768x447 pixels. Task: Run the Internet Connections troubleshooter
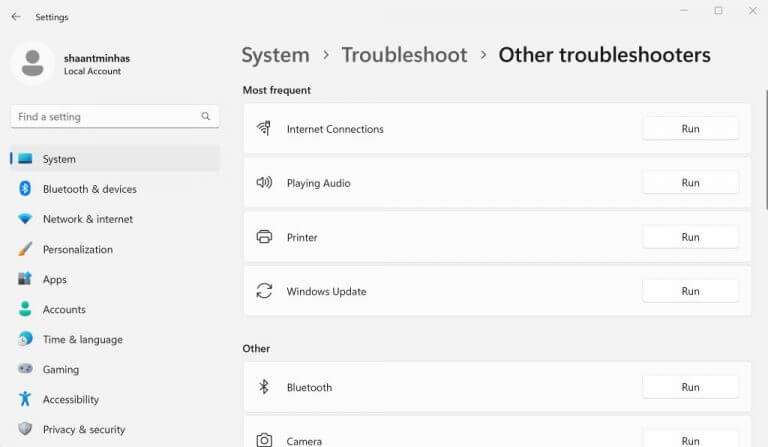(690, 129)
